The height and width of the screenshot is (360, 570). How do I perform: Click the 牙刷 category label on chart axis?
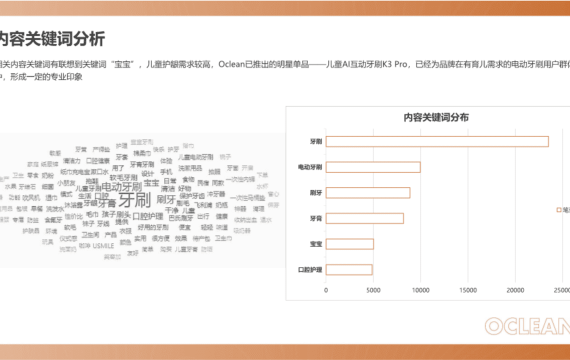316,141
